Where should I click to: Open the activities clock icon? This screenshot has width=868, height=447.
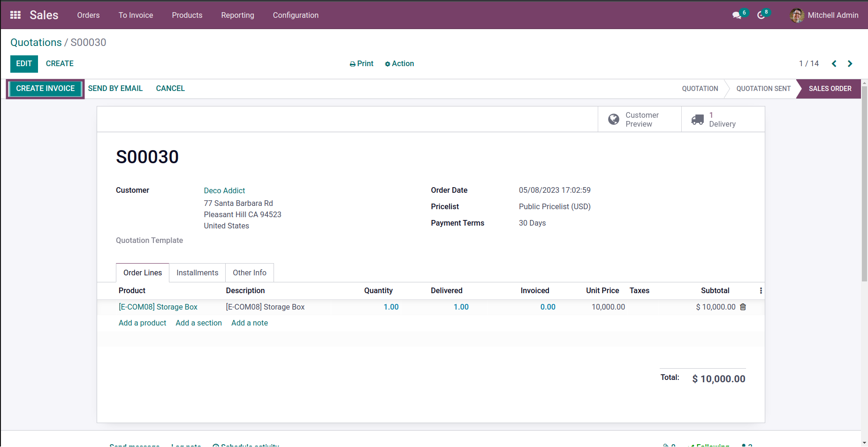[x=761, y=15]
